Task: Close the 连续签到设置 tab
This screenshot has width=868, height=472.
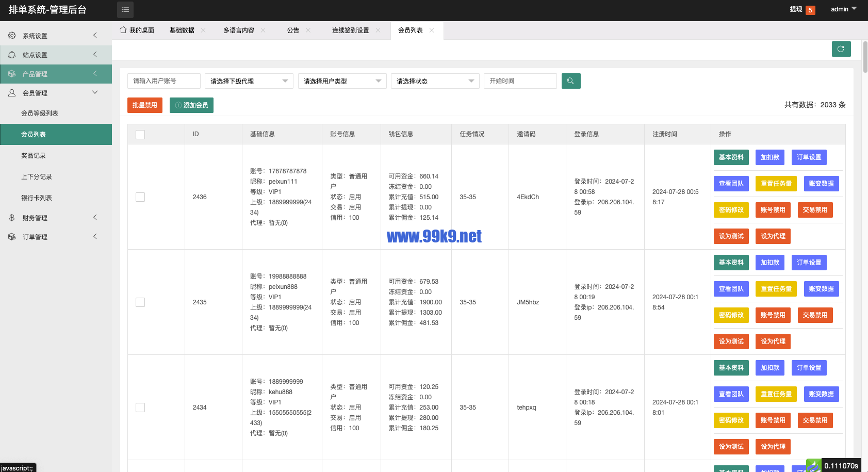Action: coord(378,30)
